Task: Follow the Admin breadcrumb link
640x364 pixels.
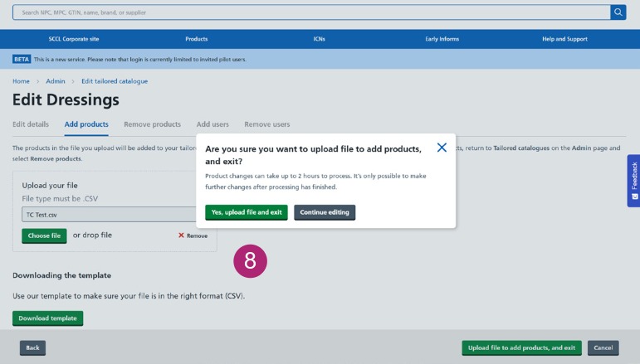Action: point(56,81)
